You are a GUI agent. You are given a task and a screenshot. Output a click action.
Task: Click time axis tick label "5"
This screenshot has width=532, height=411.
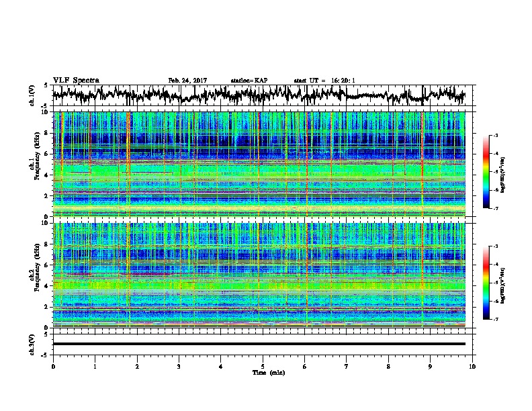[x=263, y=367]
